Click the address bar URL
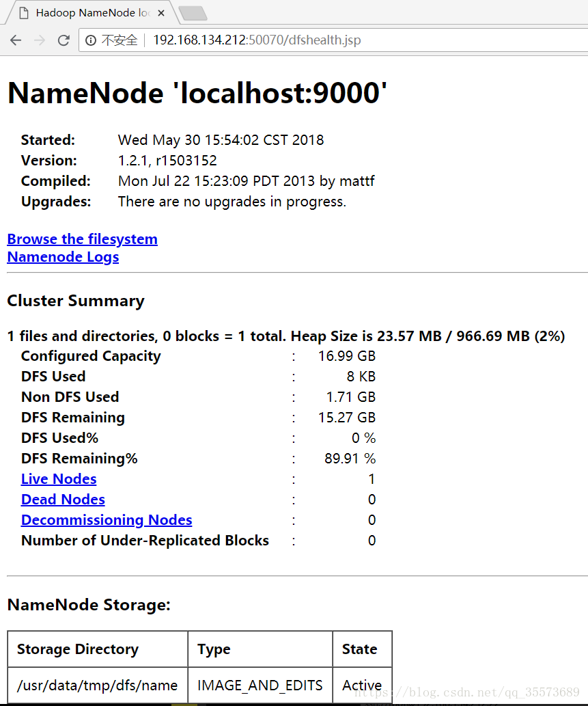Image resolution: width=588 pixels, height=706 pixels. (257, 40)
